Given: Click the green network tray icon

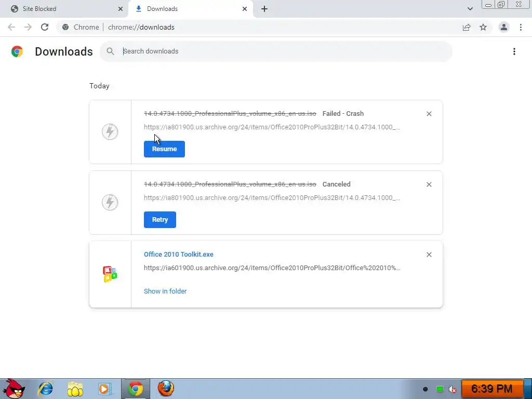Looking at the screenshot, I should coord(440,389).
